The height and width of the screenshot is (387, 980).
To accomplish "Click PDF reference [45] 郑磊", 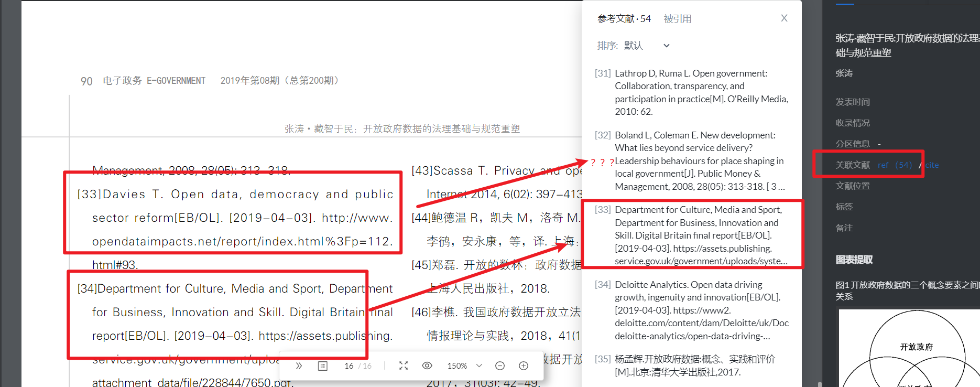I will [496, 276].
